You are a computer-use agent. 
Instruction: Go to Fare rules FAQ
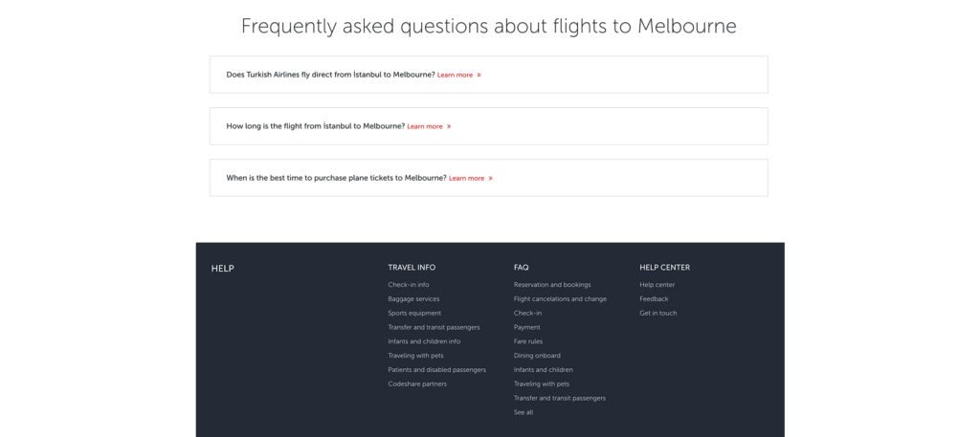(528, 341)
